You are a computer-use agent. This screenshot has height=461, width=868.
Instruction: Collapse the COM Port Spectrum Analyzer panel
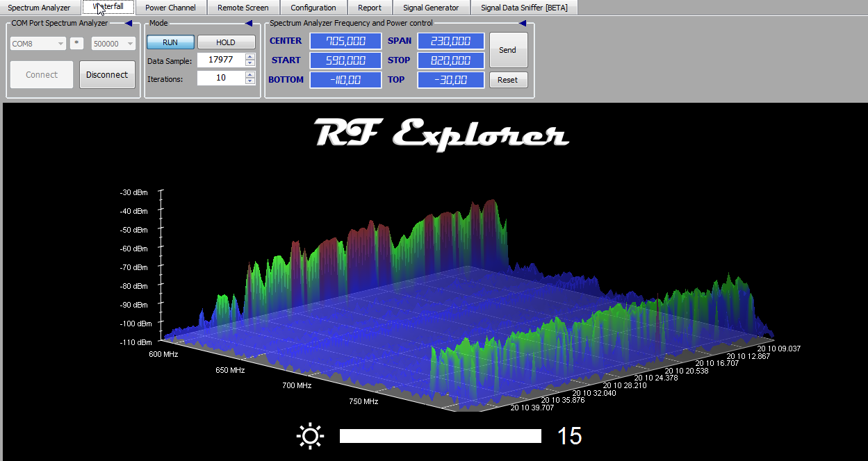129,23
